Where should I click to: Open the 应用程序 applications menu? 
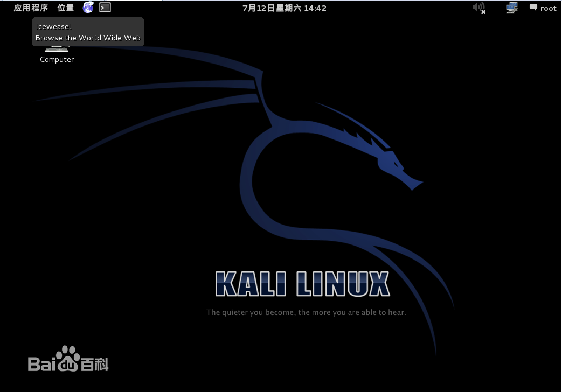point(31,8)
